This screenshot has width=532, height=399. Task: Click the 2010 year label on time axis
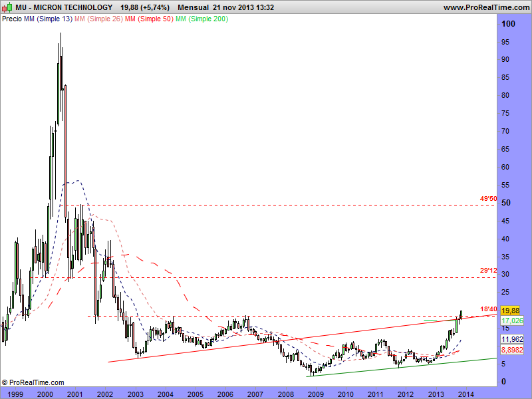pos(346,394)
